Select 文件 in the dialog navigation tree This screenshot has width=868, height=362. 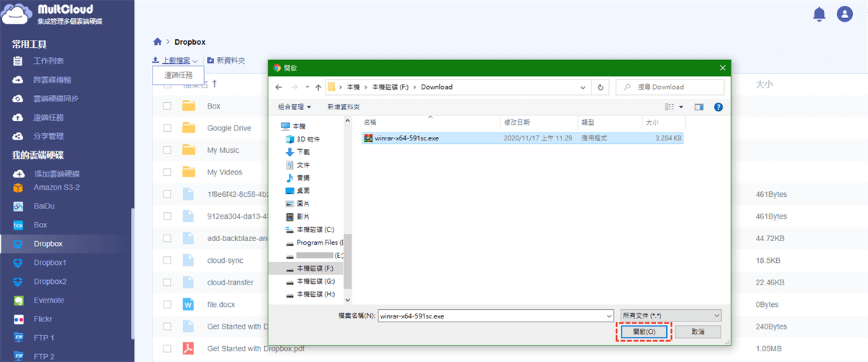[303, 165]
